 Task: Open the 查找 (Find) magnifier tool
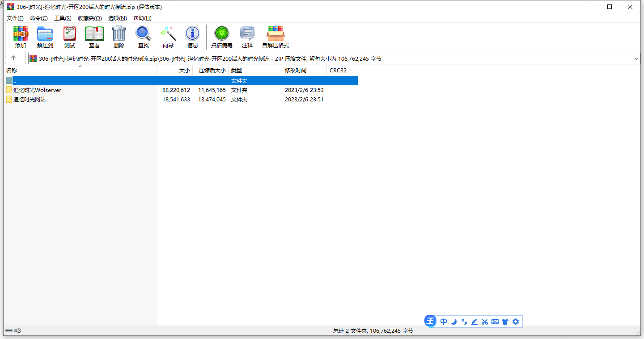pos(144,37)
